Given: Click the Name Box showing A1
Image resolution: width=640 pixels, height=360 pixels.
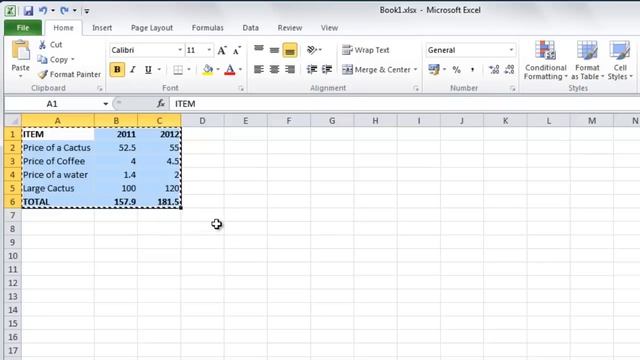Looking at the screenshot, I should (x=52, y=104).
